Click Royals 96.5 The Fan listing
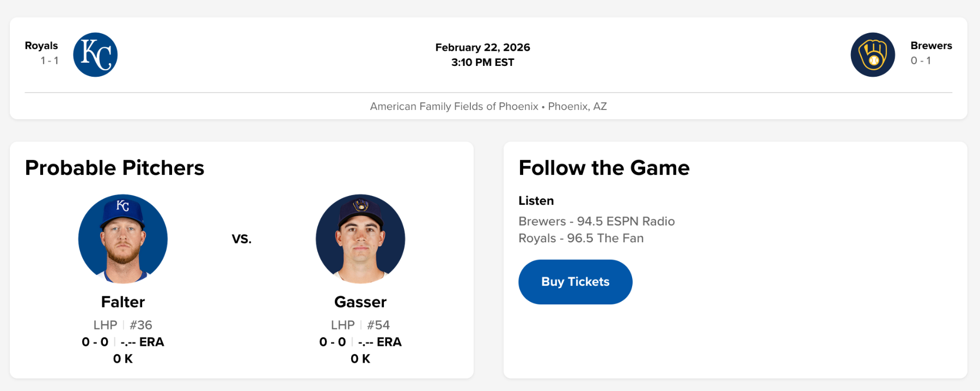Viewport: 980px width, 391px height. coord(581,238)
